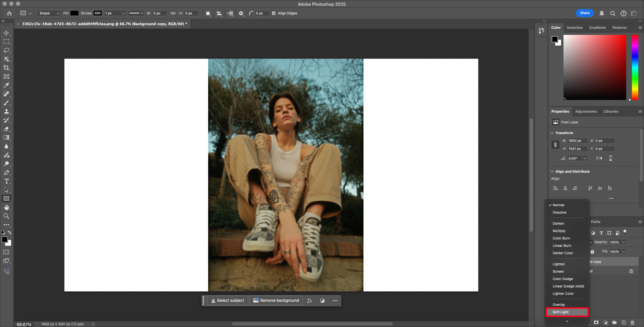Select the Zoom tool in the toolbar
The image size is (644, 327).
click(7, 216)
